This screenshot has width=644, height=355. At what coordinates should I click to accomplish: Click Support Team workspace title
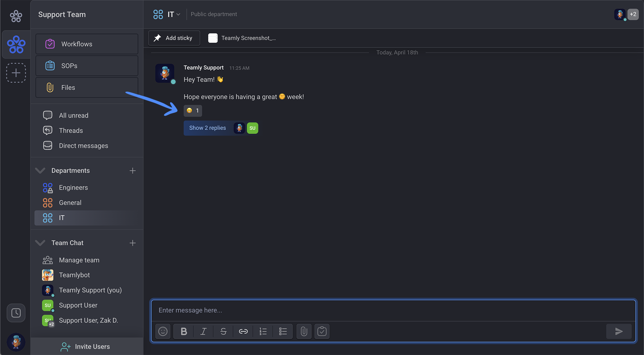62,15
